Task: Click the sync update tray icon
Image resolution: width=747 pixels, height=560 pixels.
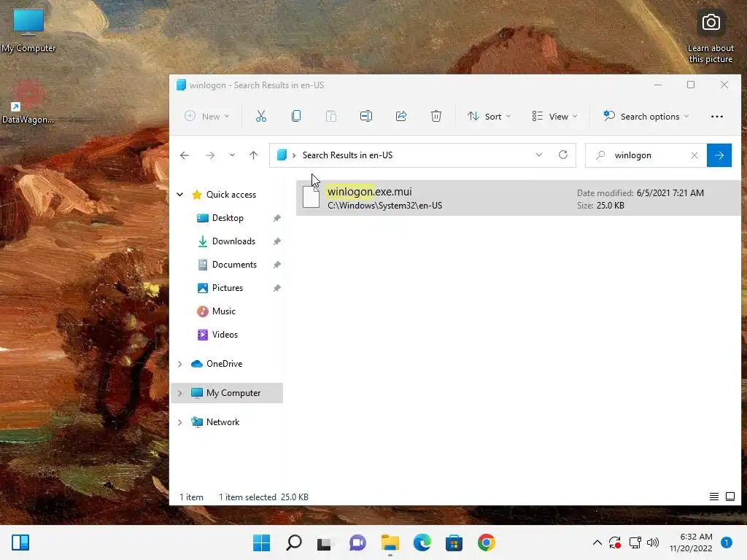Action: tap(615, 542)
